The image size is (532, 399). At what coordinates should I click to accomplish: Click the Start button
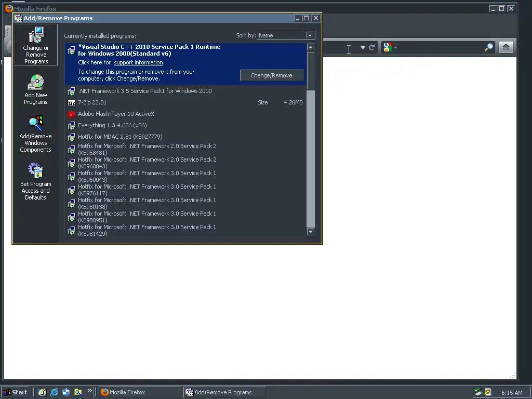[x=16, y=392]
